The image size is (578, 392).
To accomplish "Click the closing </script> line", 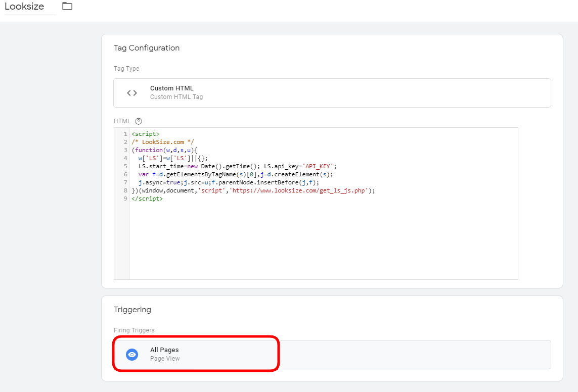I will 147,199.
